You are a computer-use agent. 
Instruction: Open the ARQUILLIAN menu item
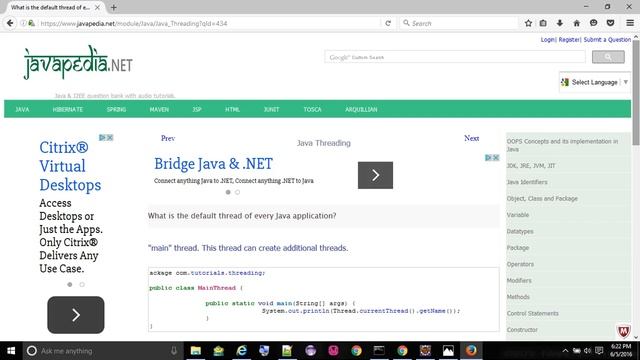361,109
